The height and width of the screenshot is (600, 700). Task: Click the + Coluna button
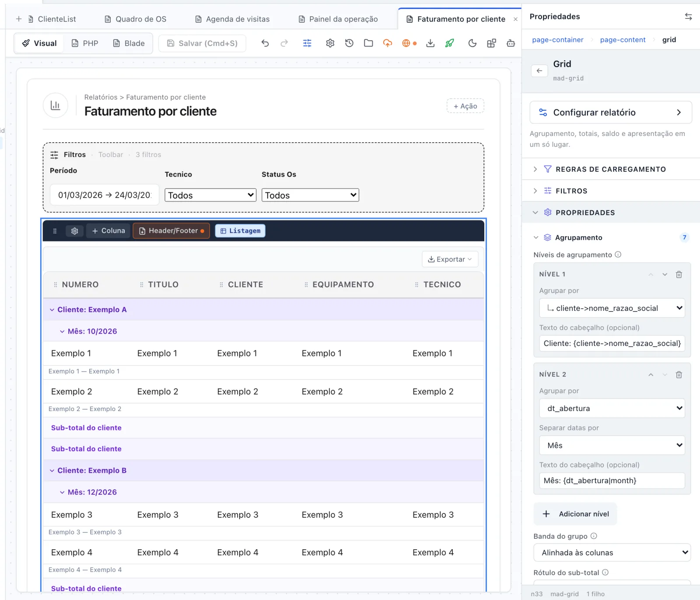click(108, 230)
